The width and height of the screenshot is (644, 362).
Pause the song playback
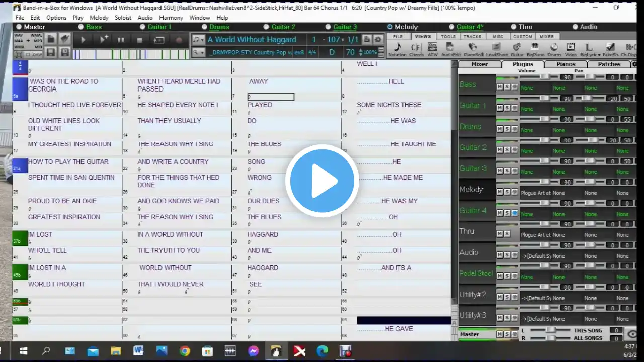click(121, 40)
